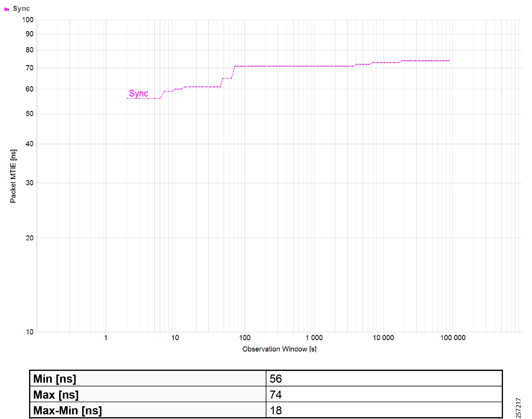Click the y-axis tick label 50
The height and width of the screenshot is (419, 532).
tap(30, 114)
